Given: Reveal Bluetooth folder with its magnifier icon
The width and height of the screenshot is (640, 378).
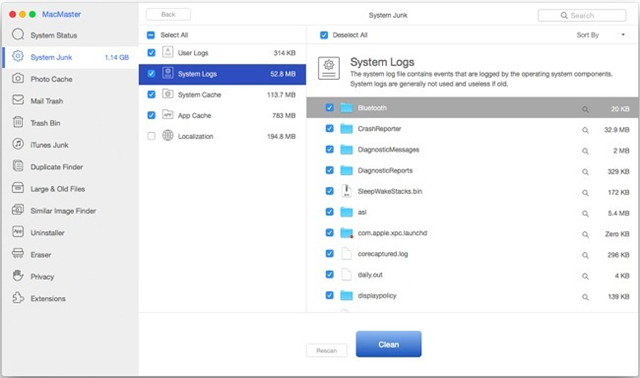Looking at the screenshot, I should click(585, 109).
